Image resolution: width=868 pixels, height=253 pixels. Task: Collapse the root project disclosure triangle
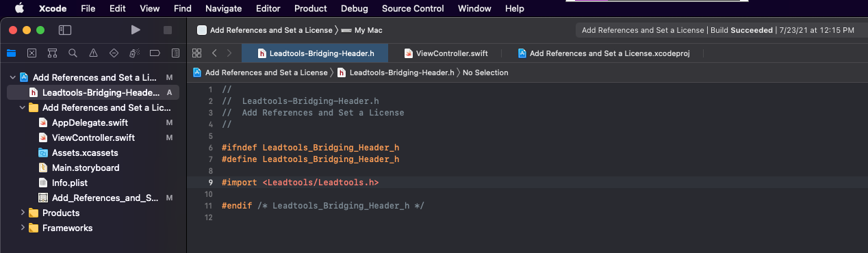click(12, 77)
